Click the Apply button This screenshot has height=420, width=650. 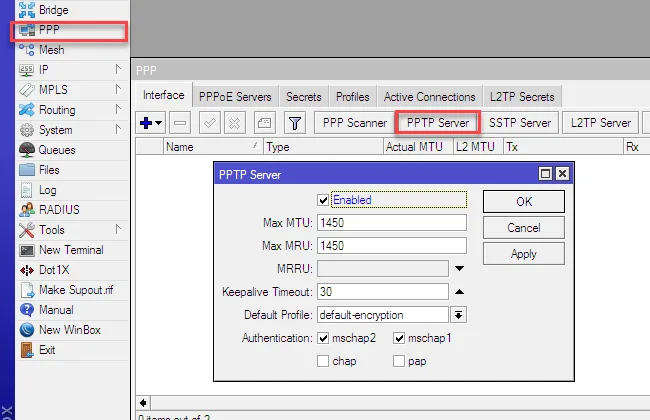coord(523,254)
